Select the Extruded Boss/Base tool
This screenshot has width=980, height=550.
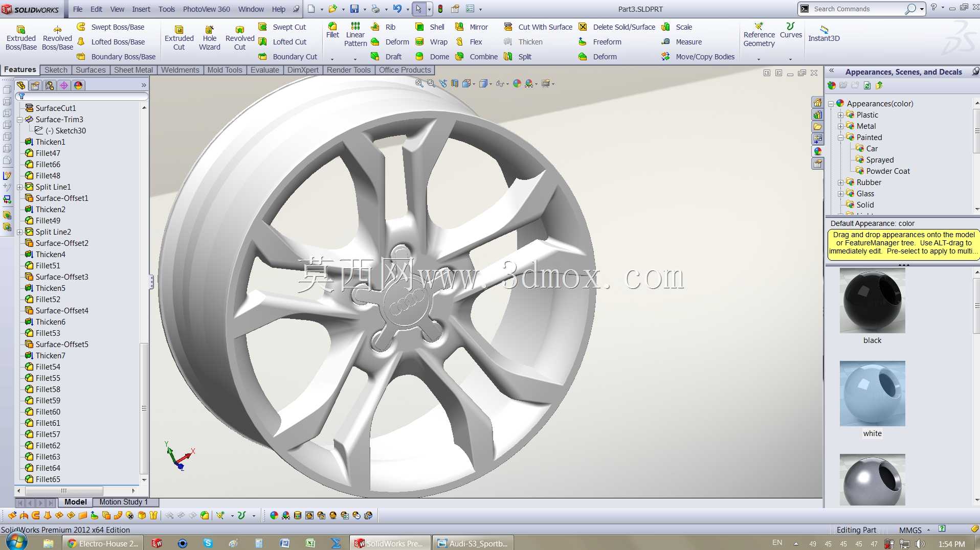pos(21,38)
